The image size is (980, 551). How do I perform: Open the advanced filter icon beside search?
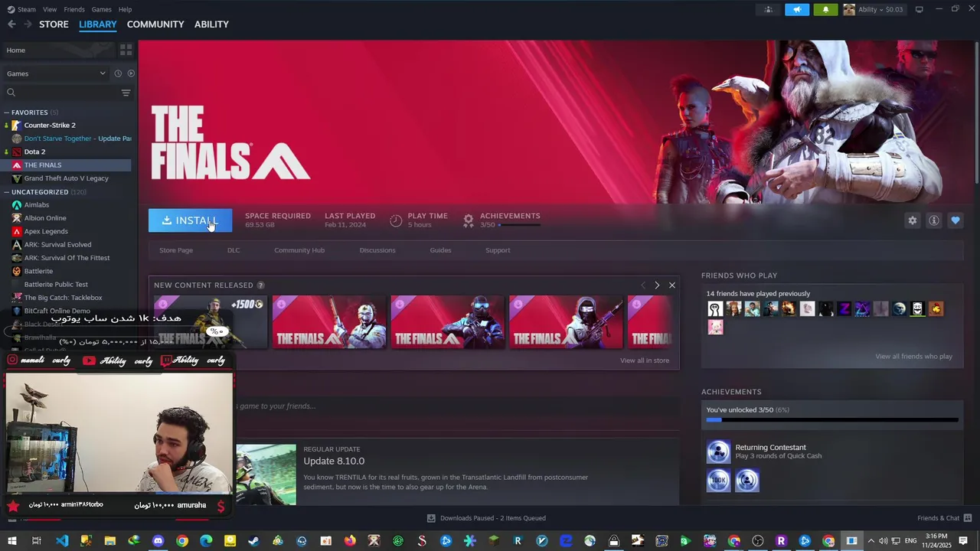pos(126,93)
